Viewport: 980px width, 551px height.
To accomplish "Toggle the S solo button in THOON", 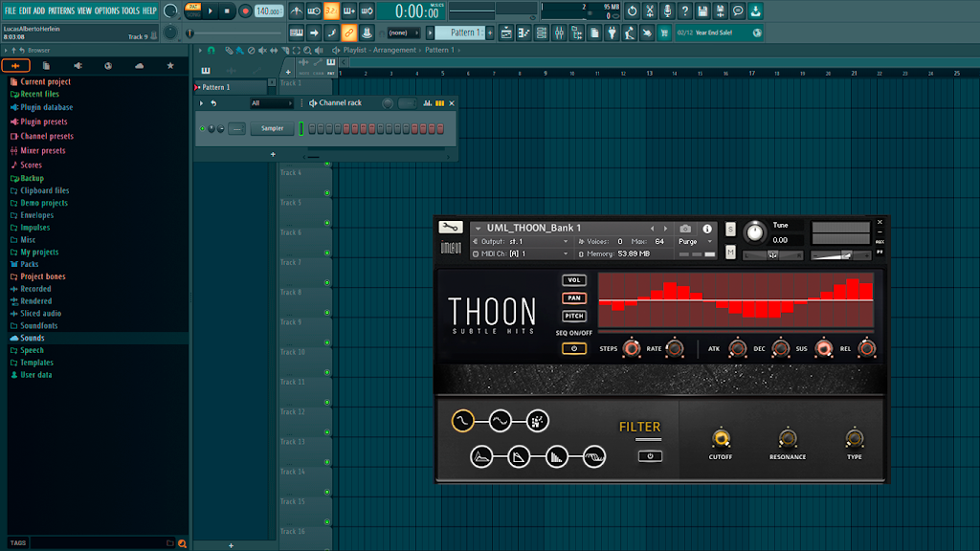I will [x=730, y=230].
